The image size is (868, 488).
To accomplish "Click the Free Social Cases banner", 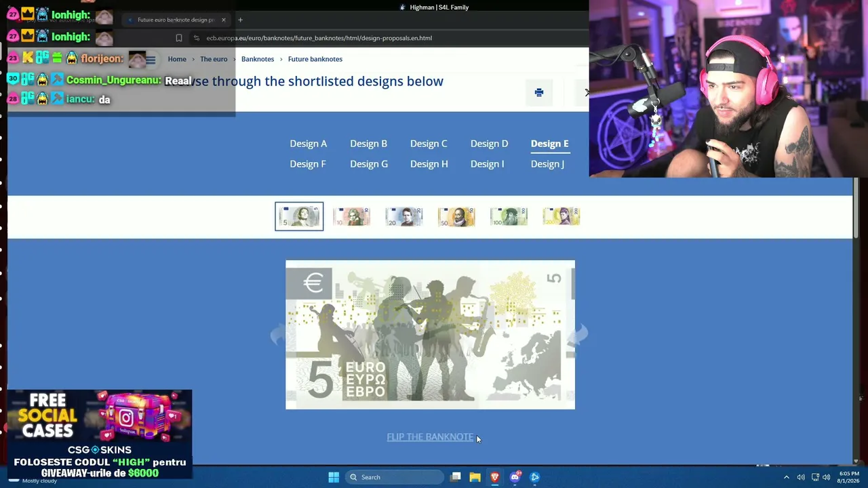I will tap(100, 434).
